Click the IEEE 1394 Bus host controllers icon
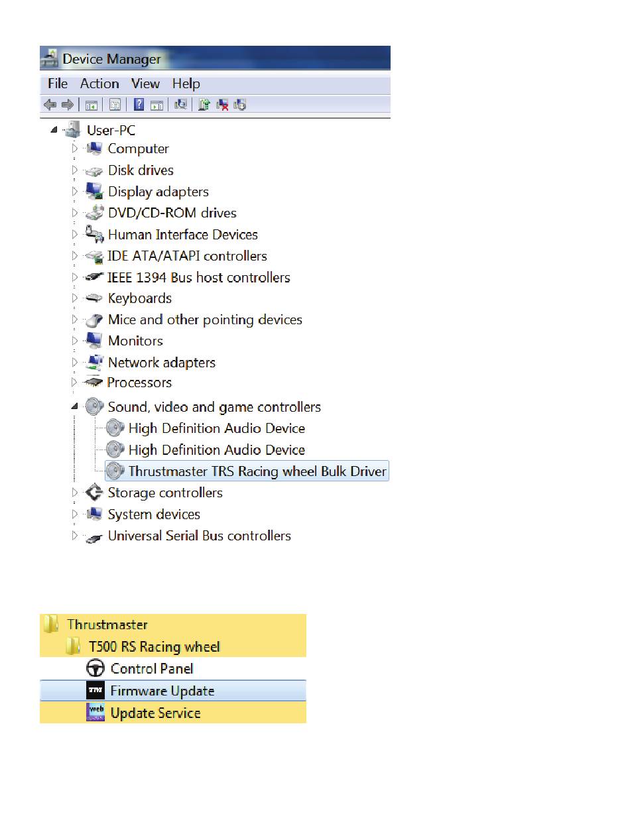Viewport: 630px width, 840px height. point(94,277)
